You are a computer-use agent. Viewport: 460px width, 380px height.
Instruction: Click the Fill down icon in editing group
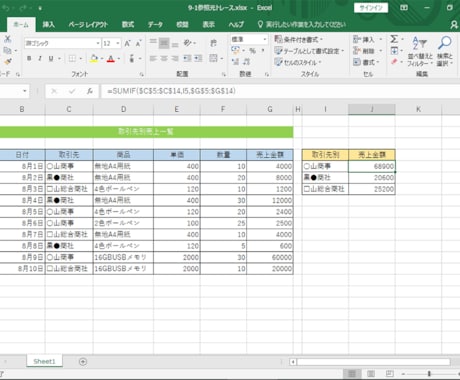[394, 51]
